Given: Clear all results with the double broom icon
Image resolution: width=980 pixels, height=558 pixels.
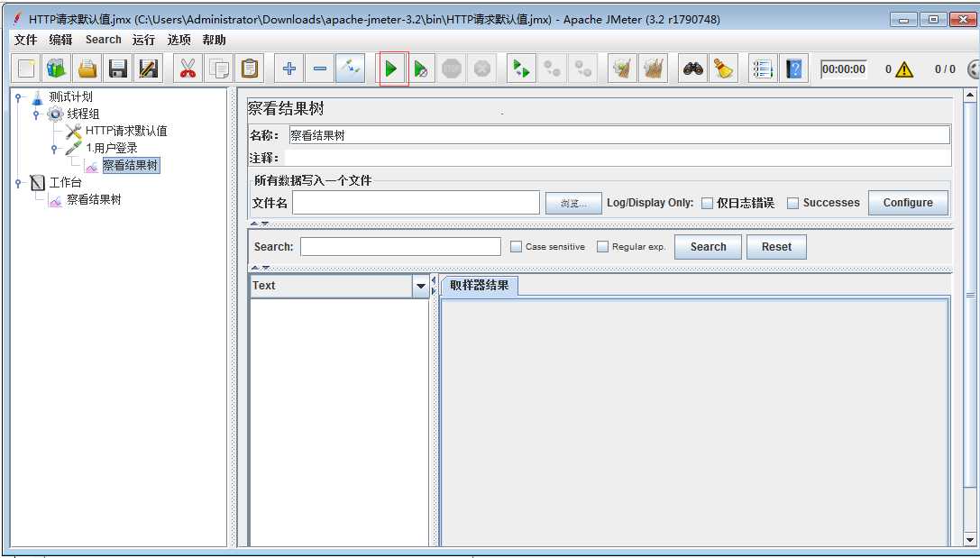Looking at the screenshot, I should (653, 69).
